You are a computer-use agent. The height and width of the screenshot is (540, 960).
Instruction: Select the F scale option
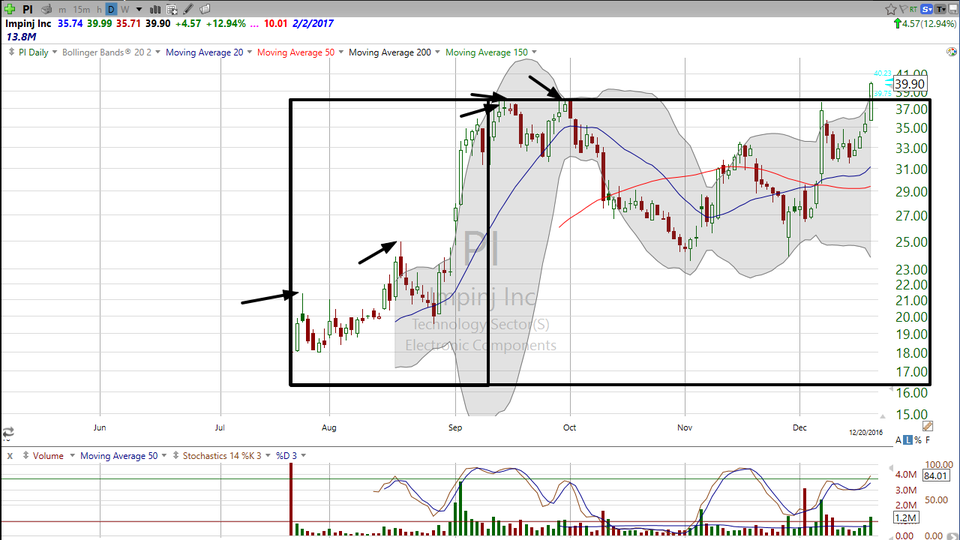[928, 440]
